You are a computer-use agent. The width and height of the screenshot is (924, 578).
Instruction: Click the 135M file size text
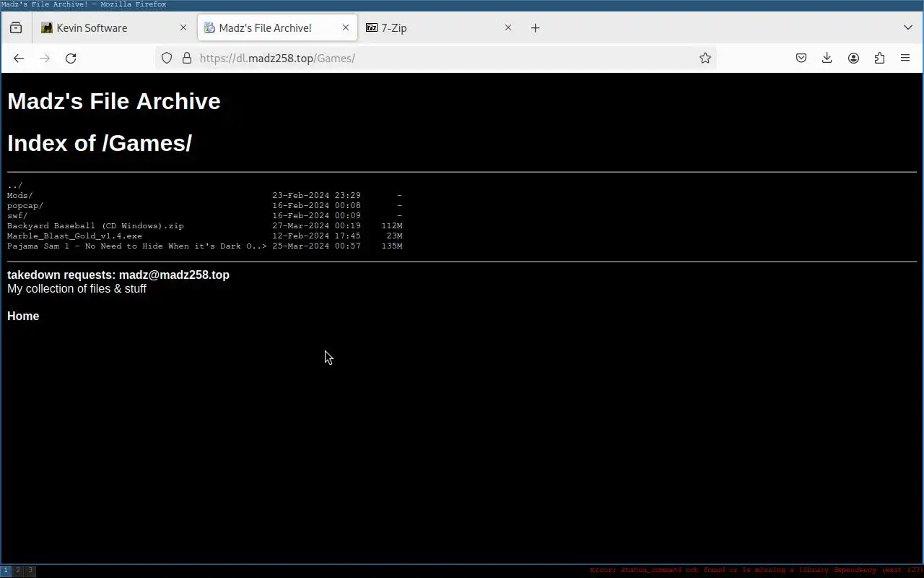click(392, 246)
